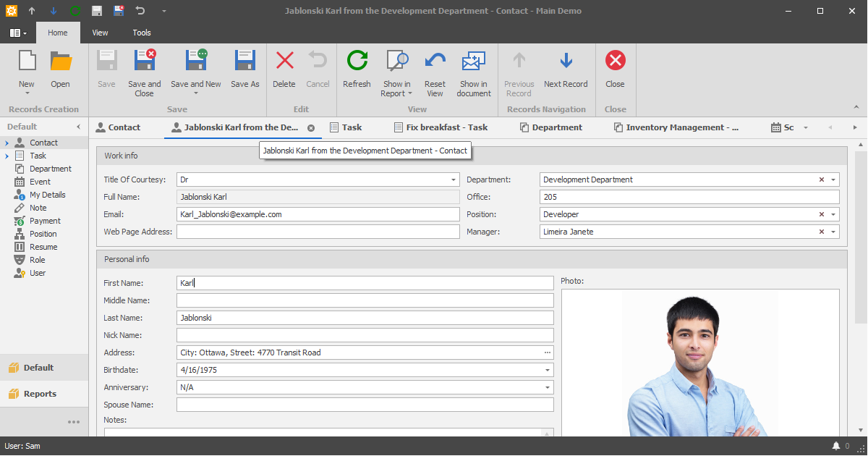Screen dimensions: 868x456
Task: Delete the current contact
Action: coord(284,69)
